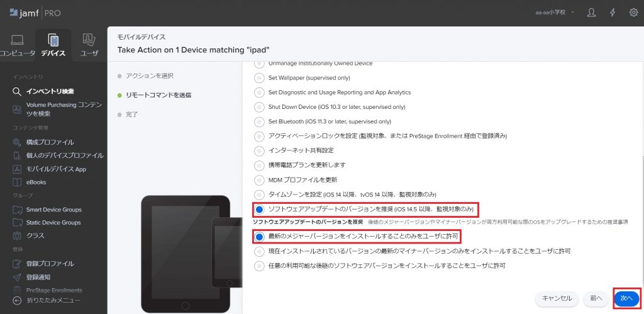Screen dimensions: 644x314
Task: Click the リモートコマンドを送信 step
Action: click(158, 95)
